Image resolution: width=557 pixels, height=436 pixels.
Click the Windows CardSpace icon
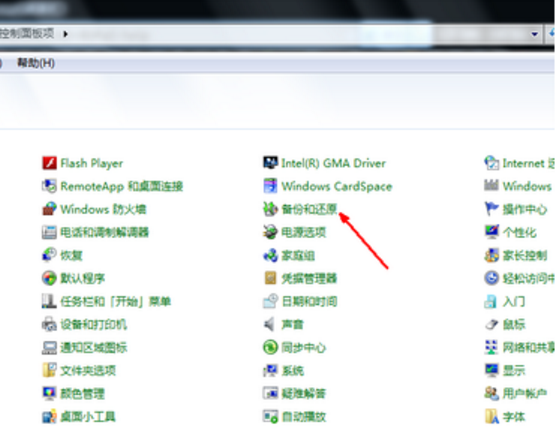(270, 186)
